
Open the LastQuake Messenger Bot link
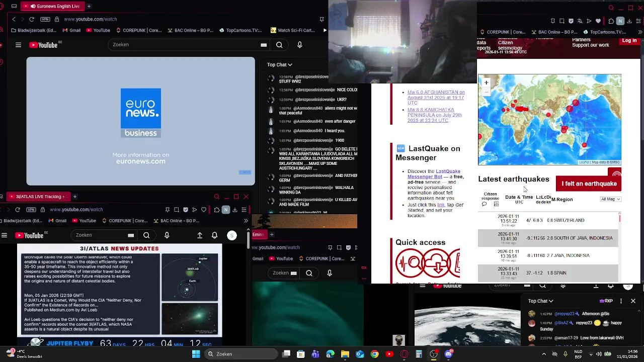pyautogui.click(x=433, y=174)
